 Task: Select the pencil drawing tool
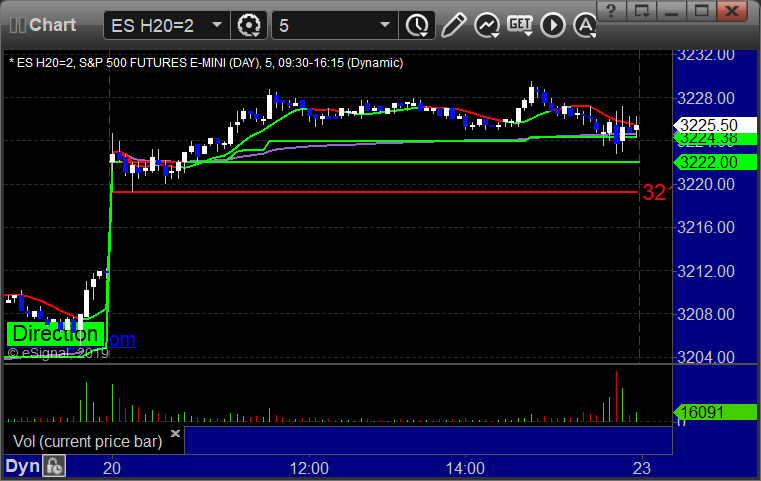454,25
